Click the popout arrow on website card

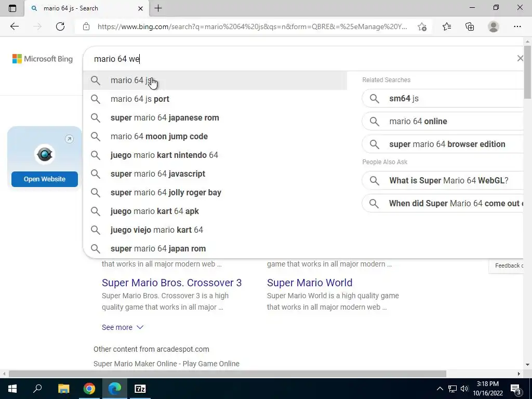(69, 139)
